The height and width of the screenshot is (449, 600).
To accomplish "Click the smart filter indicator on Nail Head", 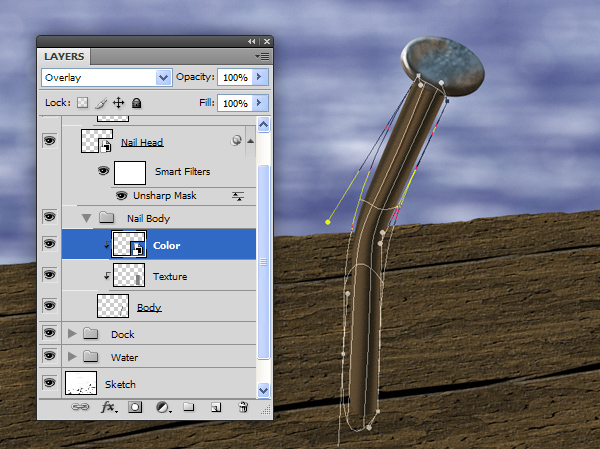I will [x=236, y=141].
